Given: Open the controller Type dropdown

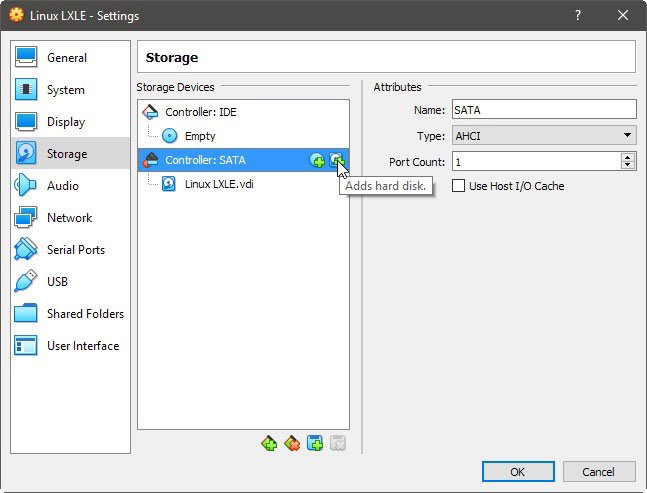Looking at the screenshot, I should [544, 136].
